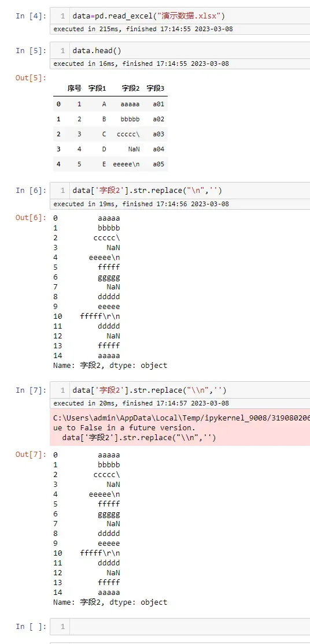
Task: Click the read_excel code cell In [4]
Action: pos(180,16)
